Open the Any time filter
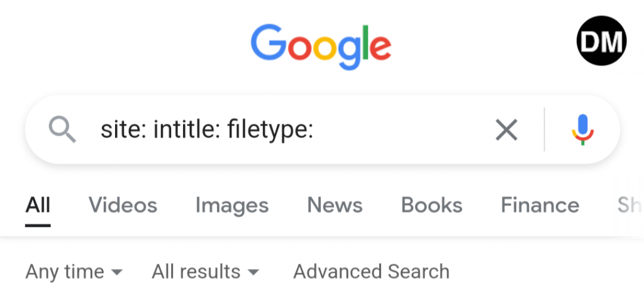Viewport: 644px width, 296px height. click(x=65, y=271)
